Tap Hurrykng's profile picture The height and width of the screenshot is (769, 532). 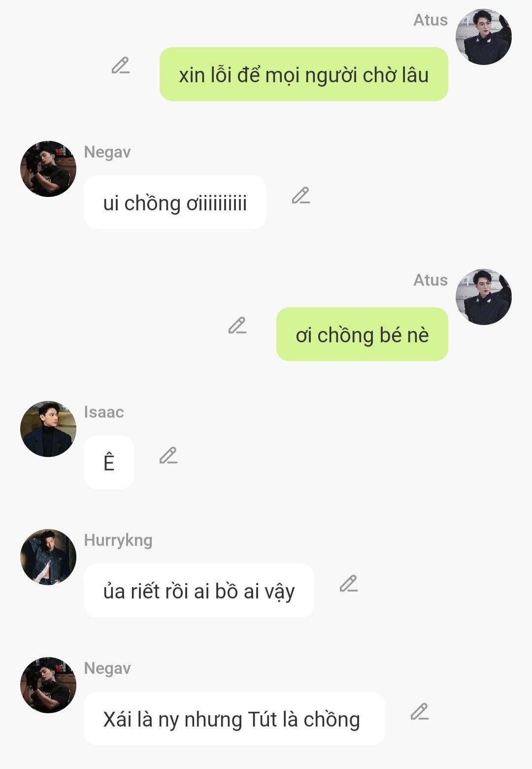[48, 557]
